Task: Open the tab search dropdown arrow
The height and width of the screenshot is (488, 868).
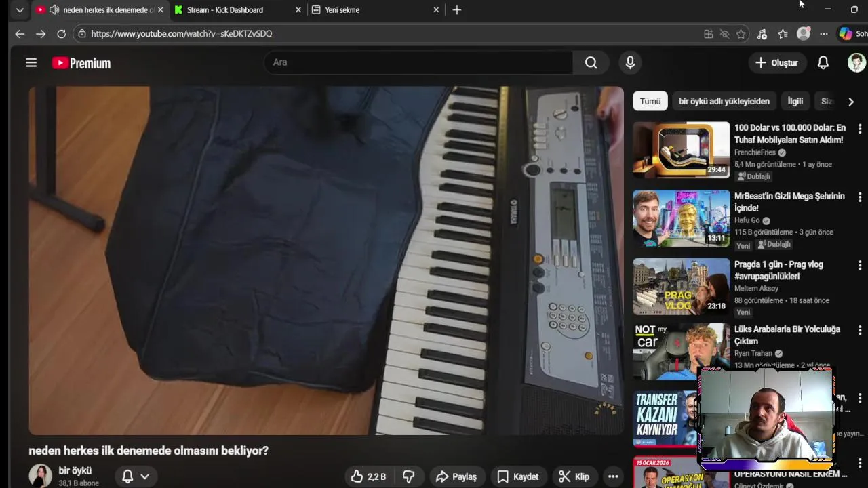Action: 20,9
